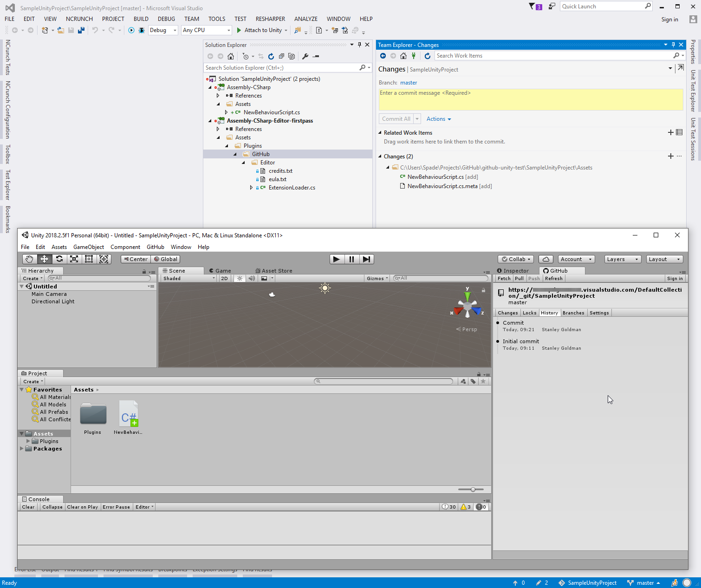Screen dimensions: 701x588
Task: Collapse the Assembly-CSharp project node
Action: coord(210,87)
